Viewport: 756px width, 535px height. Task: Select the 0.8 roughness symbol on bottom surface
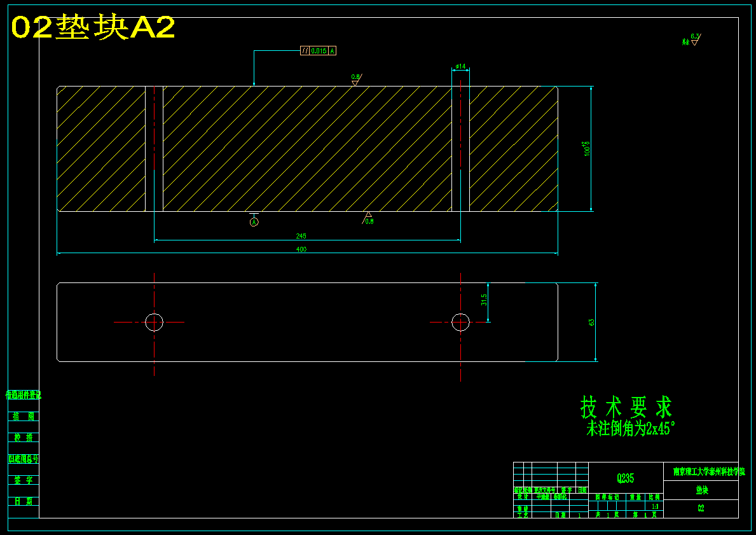tap(368, 219)
